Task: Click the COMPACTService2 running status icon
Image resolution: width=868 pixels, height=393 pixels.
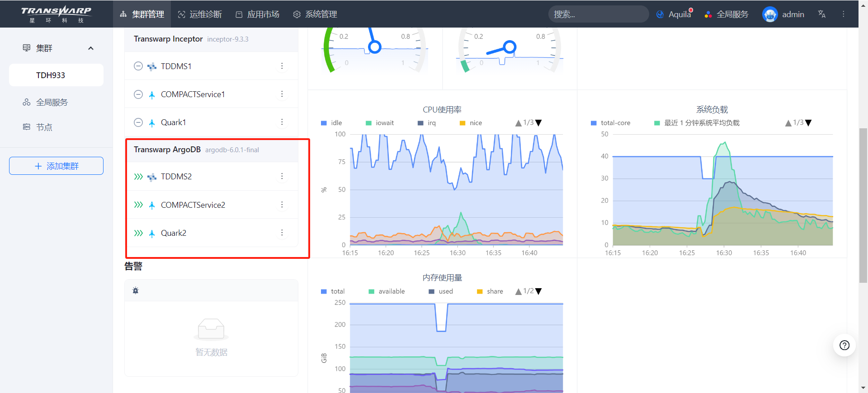Action: (138, 205)
